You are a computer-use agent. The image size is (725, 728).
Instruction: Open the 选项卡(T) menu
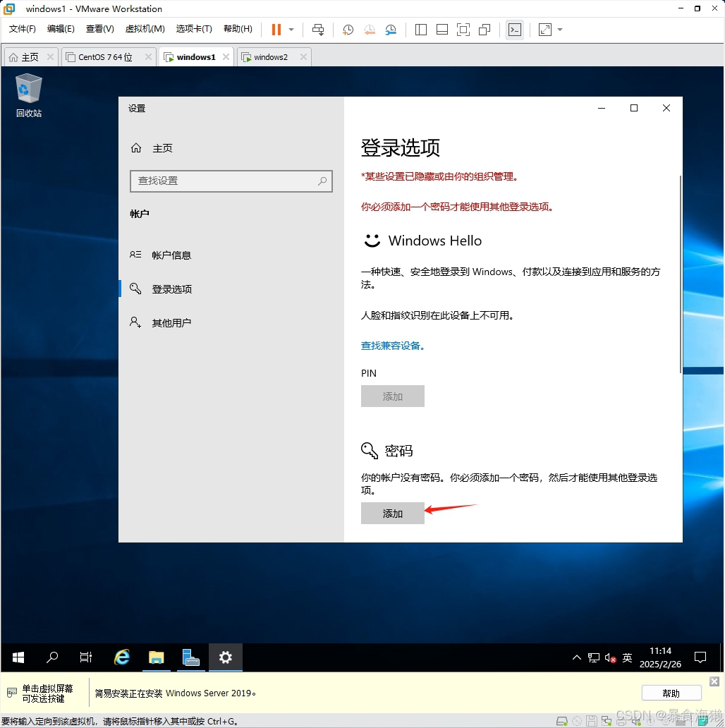[x=194, y=29]
